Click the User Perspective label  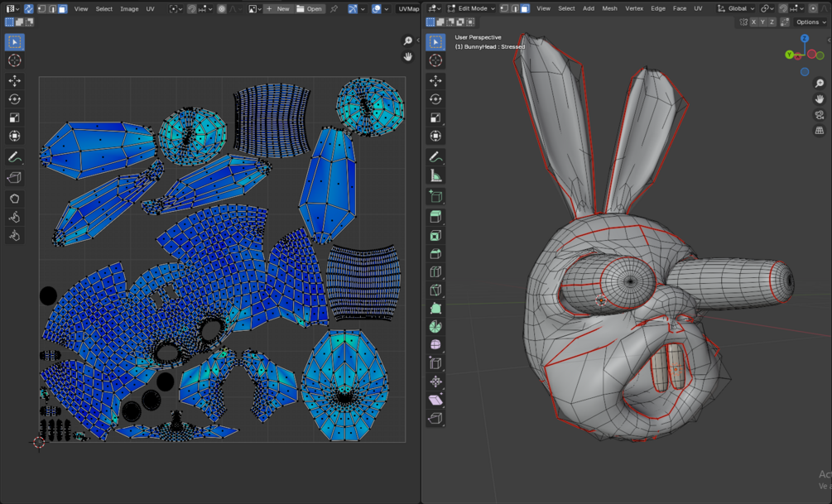(x=478, y=37)
